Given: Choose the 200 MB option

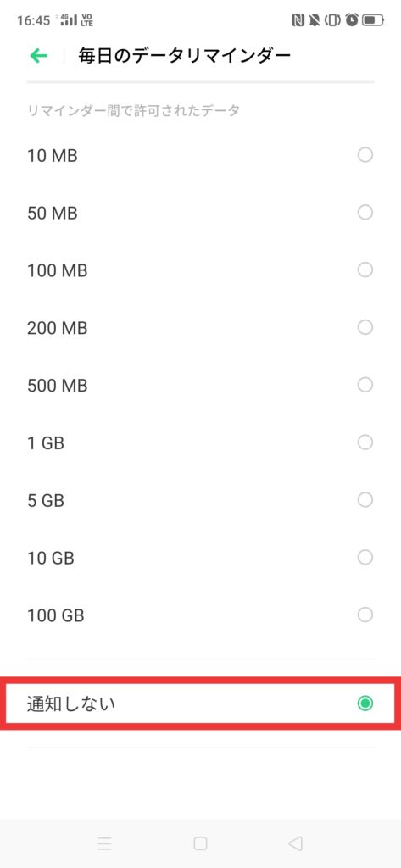Looking at the screenshot, I should point(200,328).
